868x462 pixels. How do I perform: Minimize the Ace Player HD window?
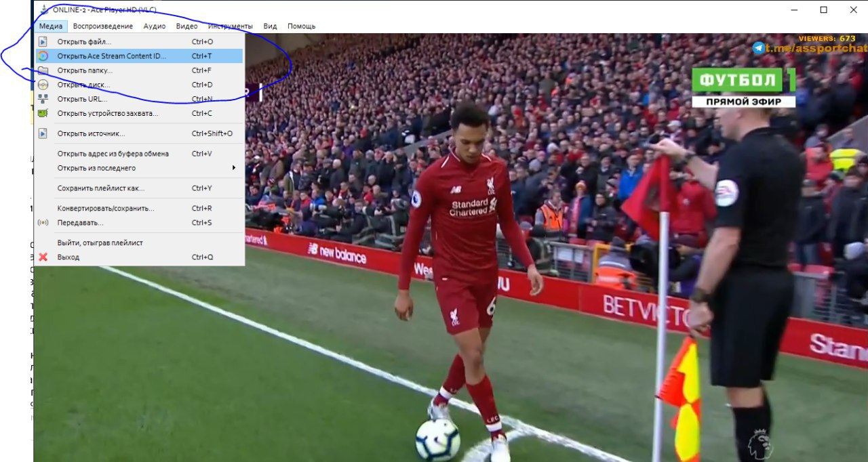[x=793, y=9]
